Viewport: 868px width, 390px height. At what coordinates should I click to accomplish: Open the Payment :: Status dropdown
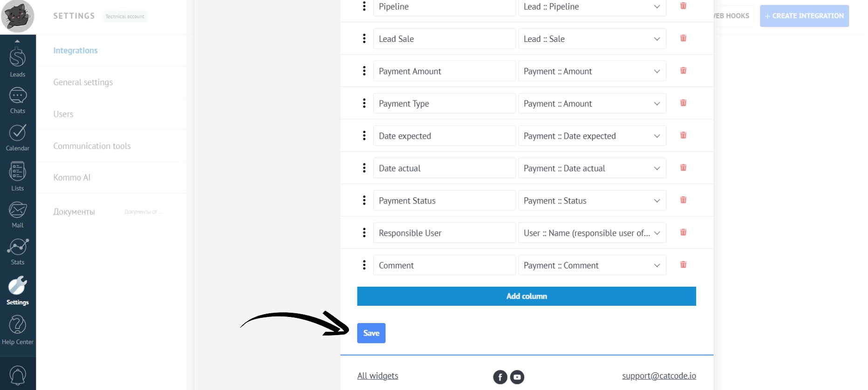coord(592,201)
